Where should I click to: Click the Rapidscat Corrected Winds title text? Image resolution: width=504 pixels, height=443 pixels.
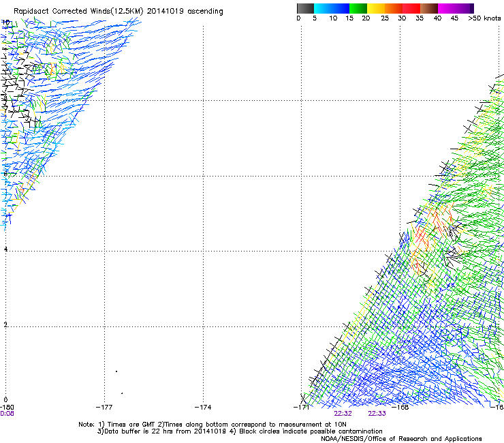tap(119, 12)
